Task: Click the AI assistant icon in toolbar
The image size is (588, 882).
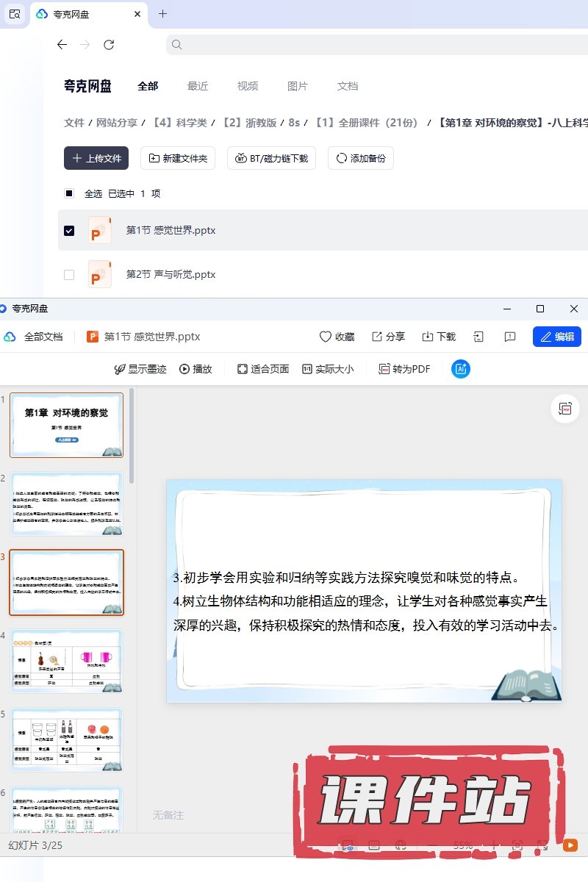Action: click(x=461, y=369)
